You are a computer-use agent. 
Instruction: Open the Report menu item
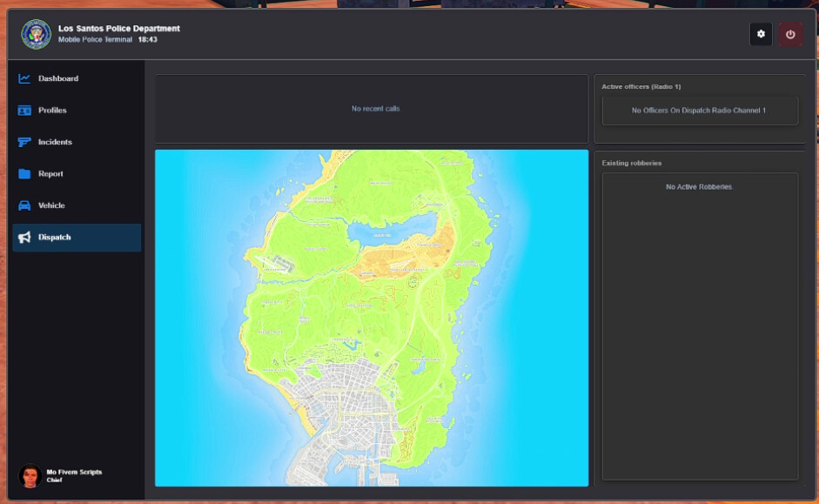coord(77,174)
